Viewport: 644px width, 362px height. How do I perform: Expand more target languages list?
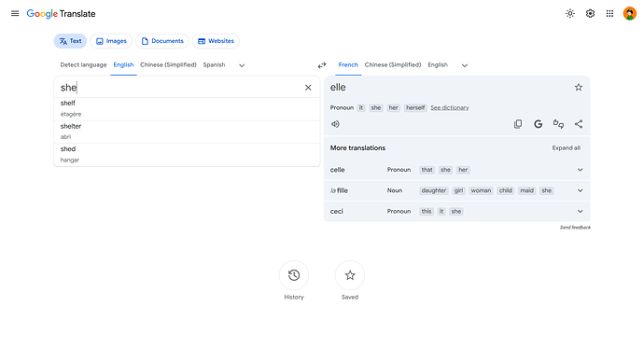coord(465,65)
